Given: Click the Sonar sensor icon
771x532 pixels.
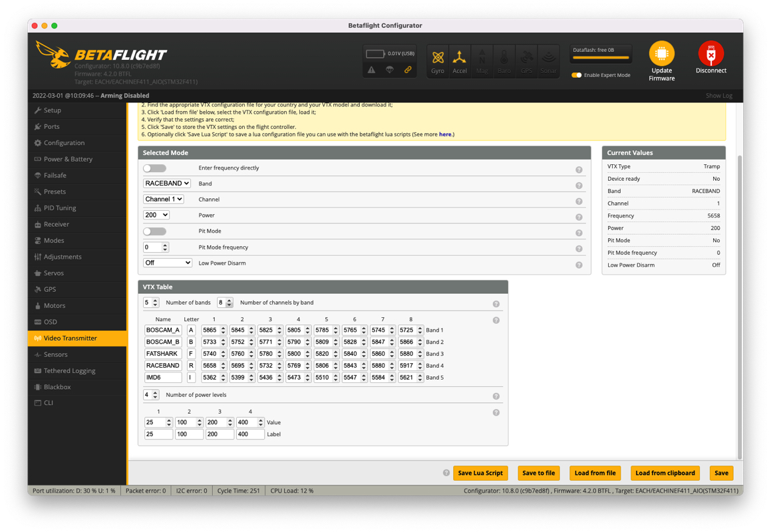Looking at the screenshot, I should click(x=548, y=61).
